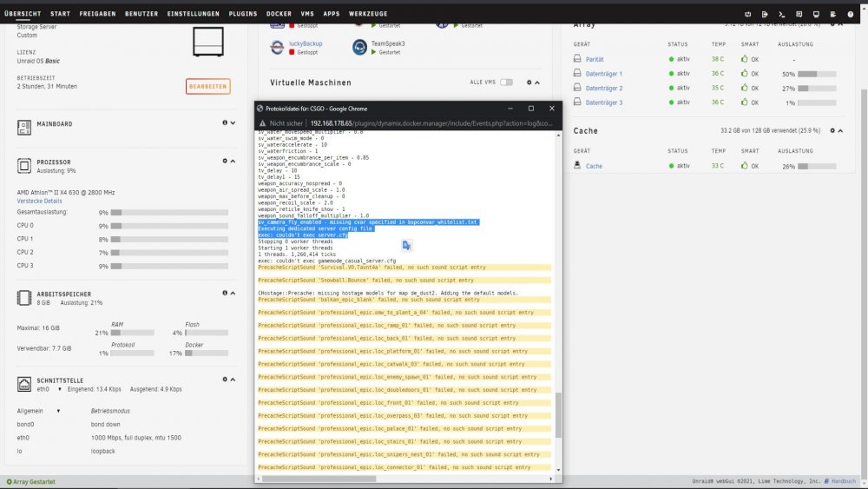The width and height of the screenshot is (868, 489).
Task: Collapse the Prozessor section
Action: click(233, 162)
